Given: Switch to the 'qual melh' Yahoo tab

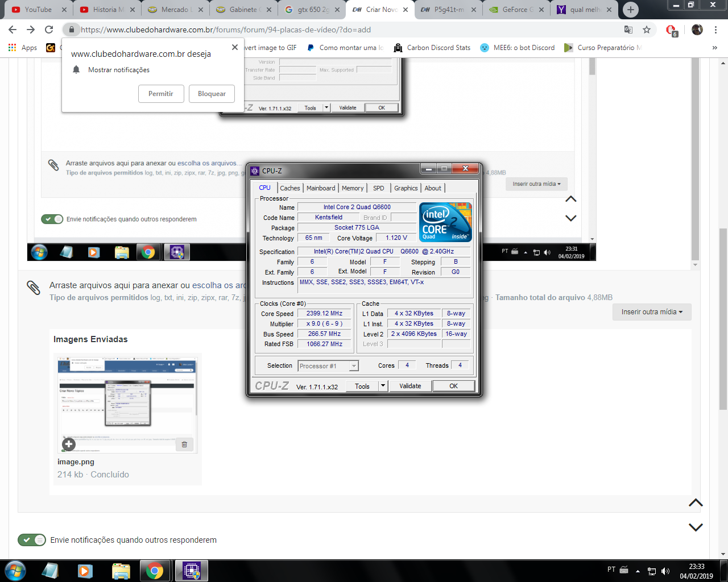Looking at the screenshot, I should click(585, 10).
